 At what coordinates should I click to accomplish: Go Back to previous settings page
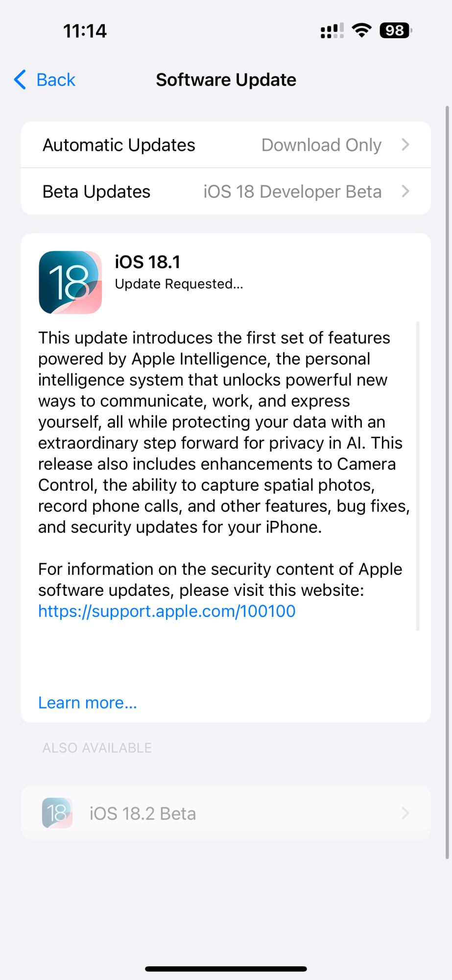point(45,79)
